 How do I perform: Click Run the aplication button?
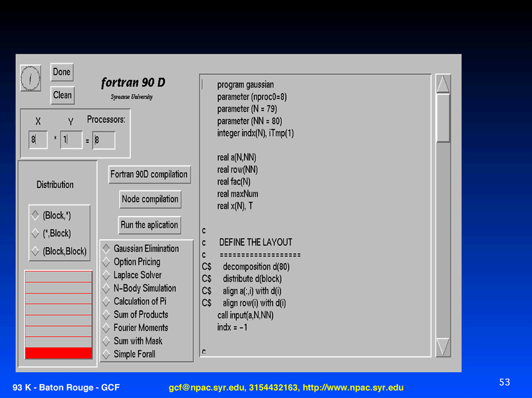point(149,225)
